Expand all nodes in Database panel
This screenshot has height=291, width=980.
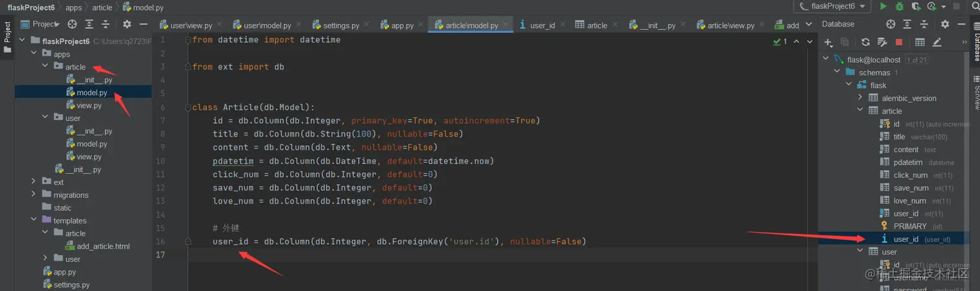[907, 24]
